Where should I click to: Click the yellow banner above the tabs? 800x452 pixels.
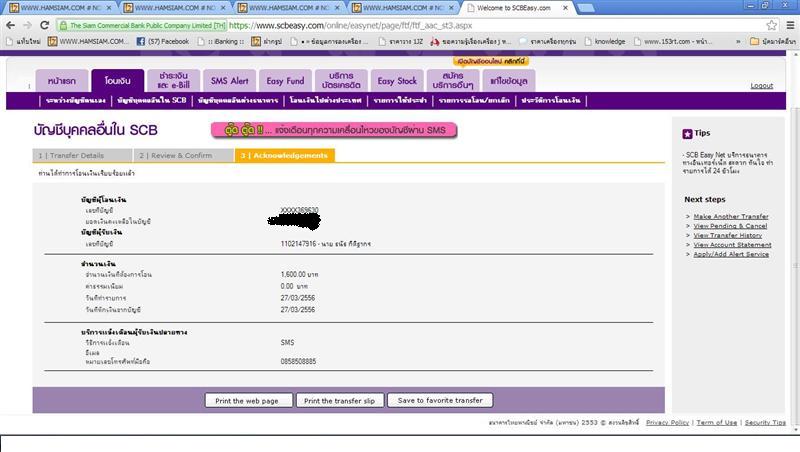click(490, 61)
